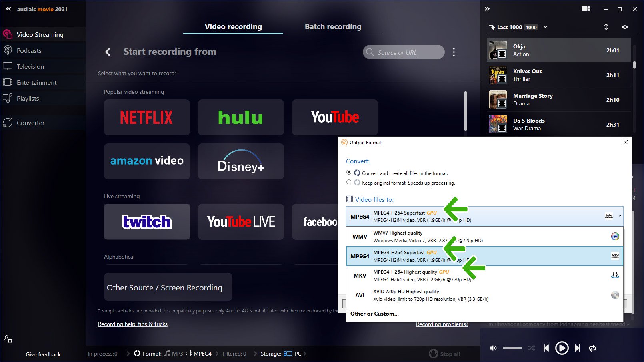Expand the Last 1000 list dropdown

coord(545,27)
